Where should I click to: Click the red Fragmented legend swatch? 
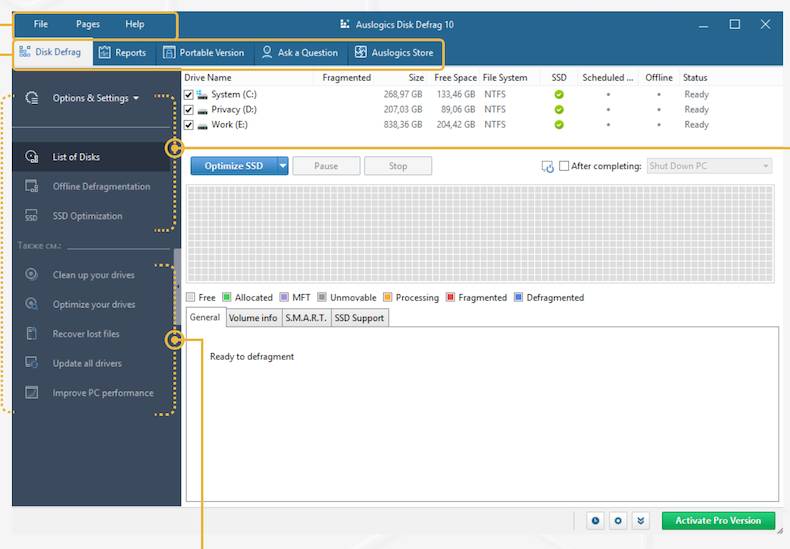(451, 297)
